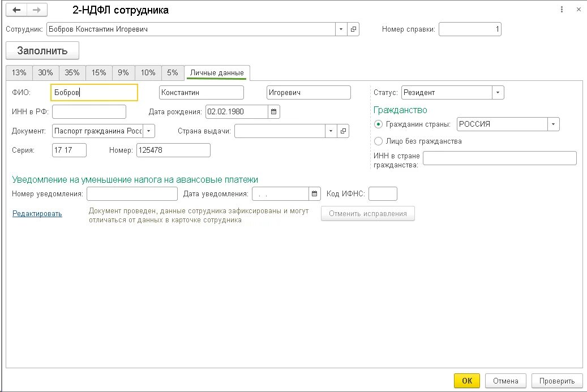Open the three-dot more options menu
Image resolution: width=587 pixels, height=392 pixels.
pyautogui.click(x=562, y=10)
